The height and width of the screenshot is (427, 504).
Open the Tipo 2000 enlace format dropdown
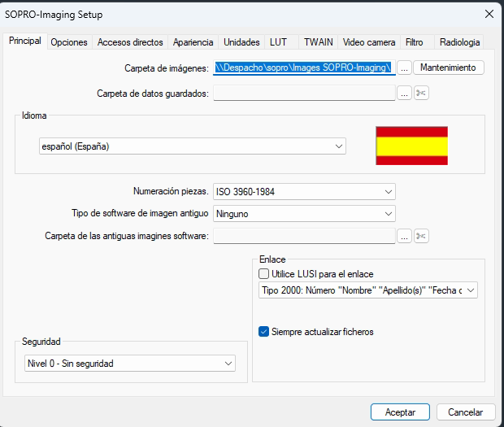pos(368,290)
